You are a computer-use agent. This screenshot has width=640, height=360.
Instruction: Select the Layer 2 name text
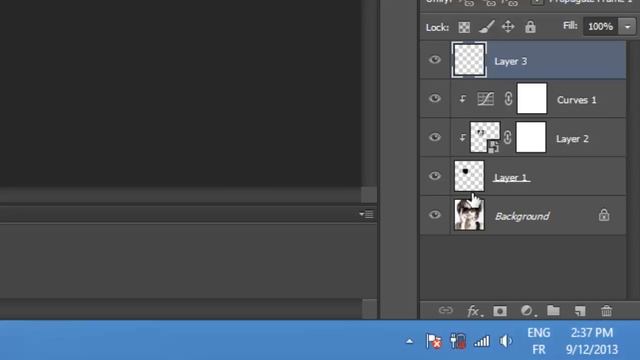572,139
